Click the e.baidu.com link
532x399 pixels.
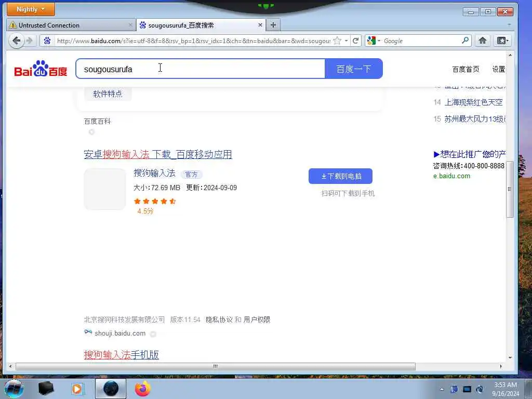(x=451, y=176)
